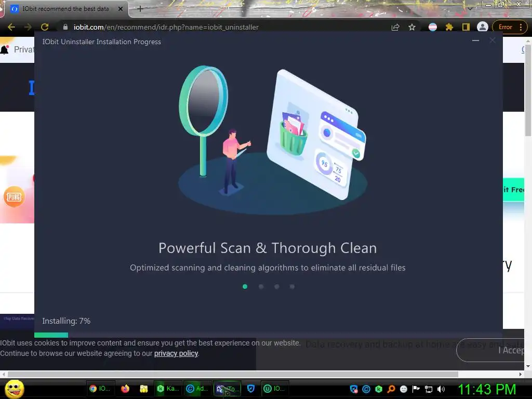Image resolution: width=532 pixels, height=399 pixels.
Task: Click the Installing: 7% status text
Action: coord(66,321)
